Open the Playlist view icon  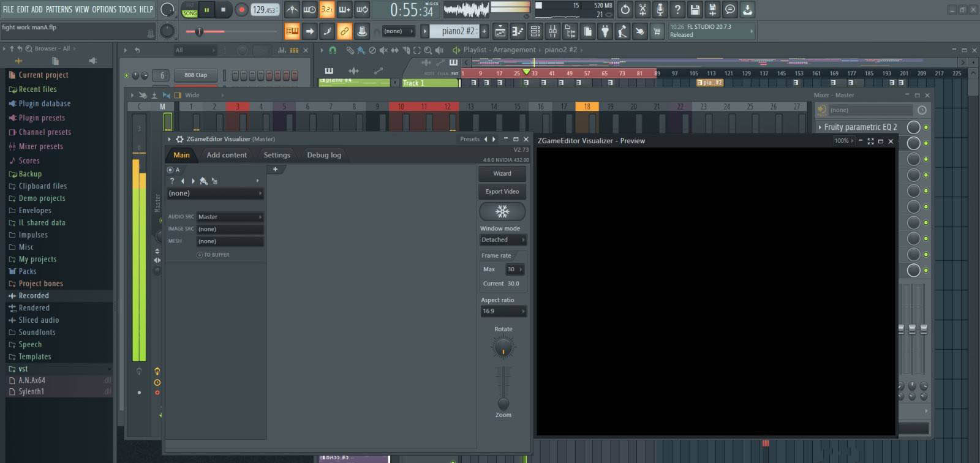click(x=500, y=31)
